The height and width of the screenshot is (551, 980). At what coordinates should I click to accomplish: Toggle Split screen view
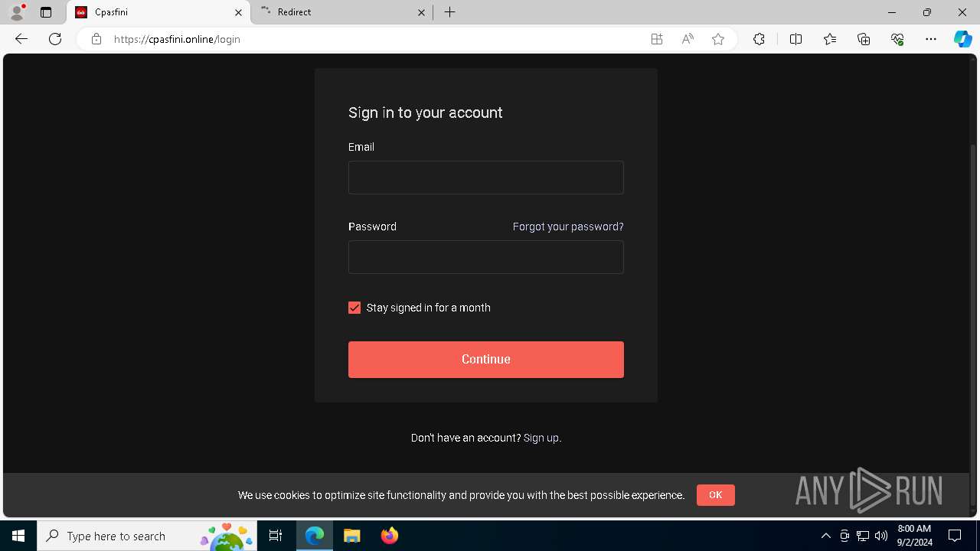coord(796,39)
